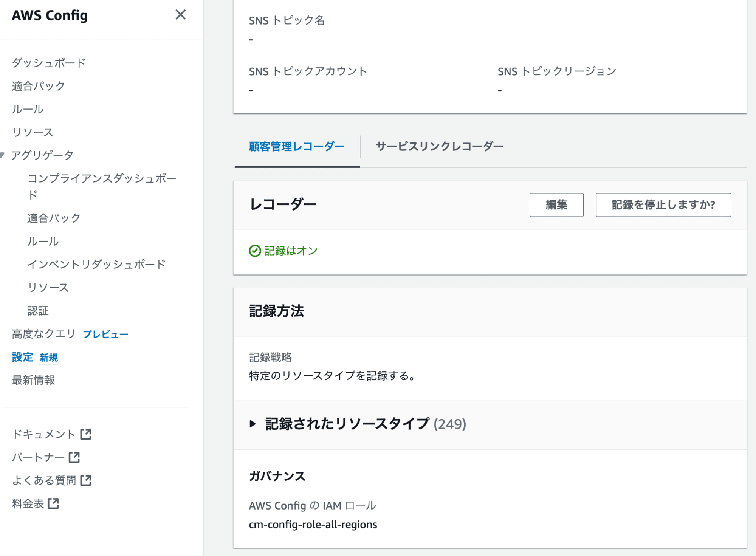Image resolution: width=756 pixels, height=556 pixels.
Task: Select 設定 in the sidebar
Action: (22, 357)
